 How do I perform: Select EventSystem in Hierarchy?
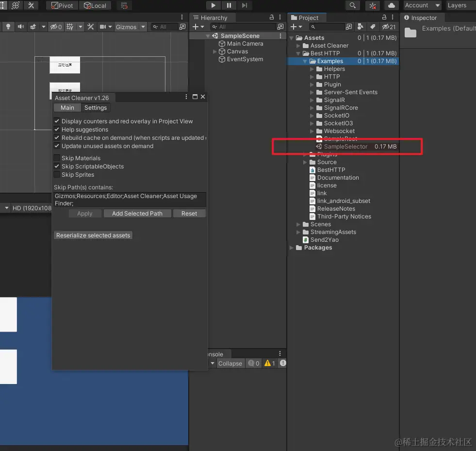pos(245,59)
